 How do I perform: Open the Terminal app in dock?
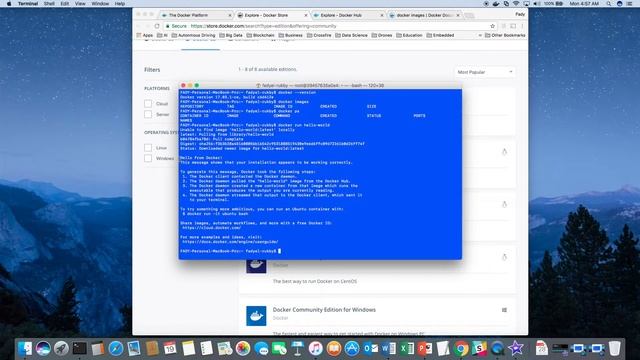click(x=80, y=348)
